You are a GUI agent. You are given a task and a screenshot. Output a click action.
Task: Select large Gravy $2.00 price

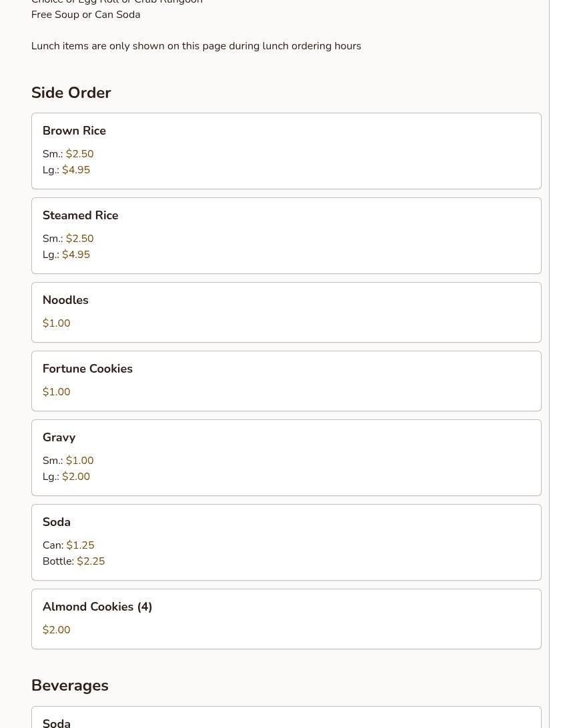(x=76, y=477)
